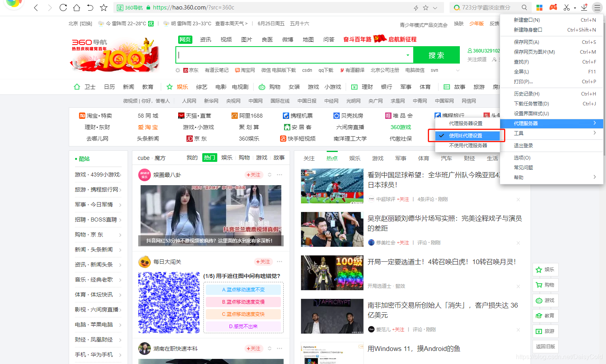Expand the quick links row chevron
Viewport: 606px width, 364px height.
coord(458,70)
